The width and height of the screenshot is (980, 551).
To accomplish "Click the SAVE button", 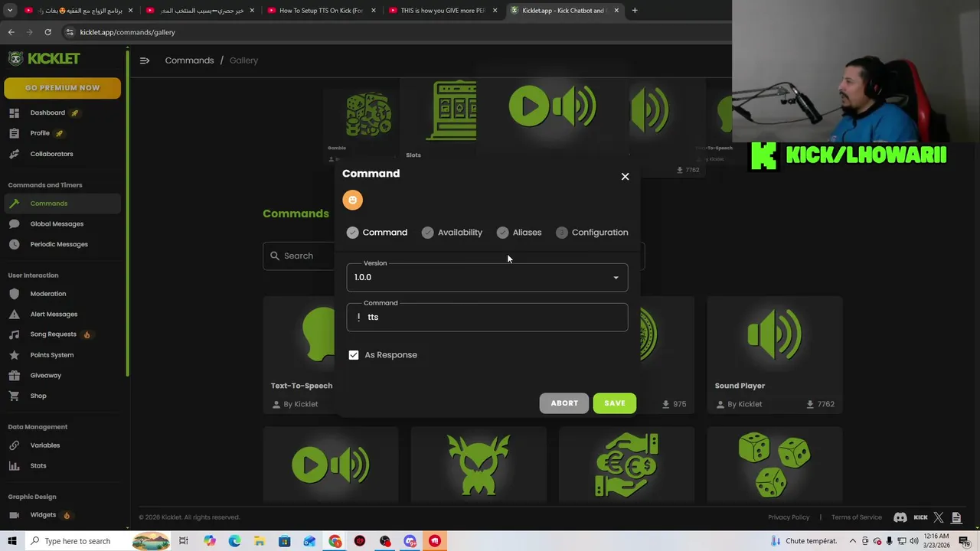I will click(x=615, y=403).
